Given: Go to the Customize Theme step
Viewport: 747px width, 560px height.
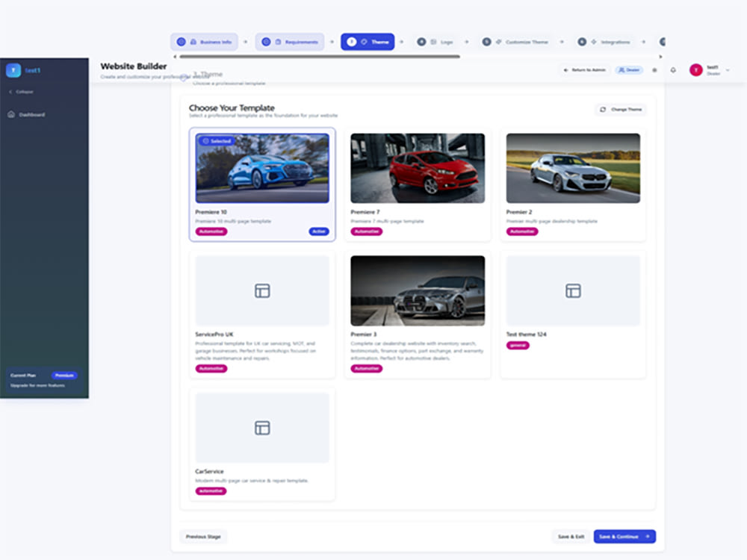Looking at the screenshot, I should tap(515, 42).
